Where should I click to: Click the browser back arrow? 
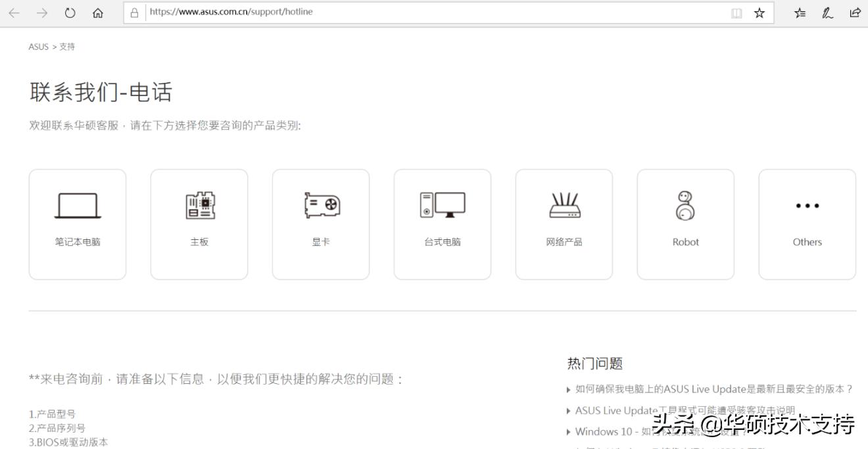[14, 12]
